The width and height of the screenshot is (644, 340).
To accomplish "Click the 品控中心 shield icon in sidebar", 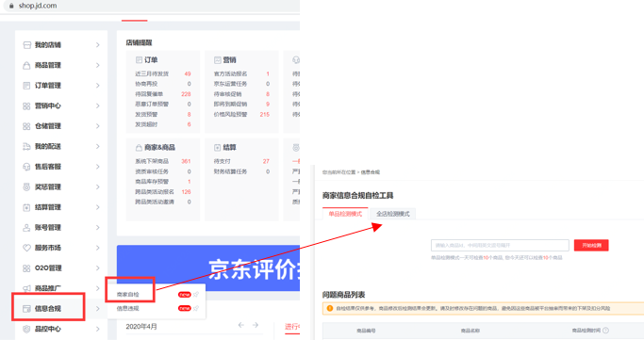I will tap(26, 329).
